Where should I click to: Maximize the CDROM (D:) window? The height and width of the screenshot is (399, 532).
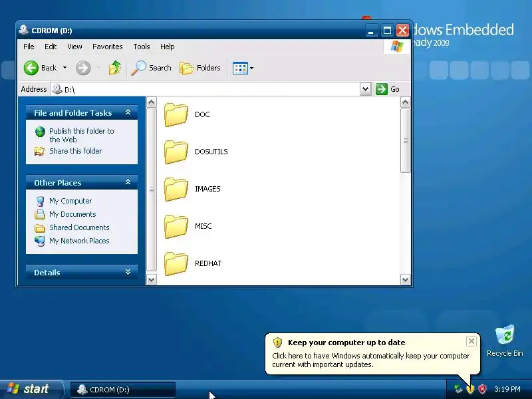(387, 31)
